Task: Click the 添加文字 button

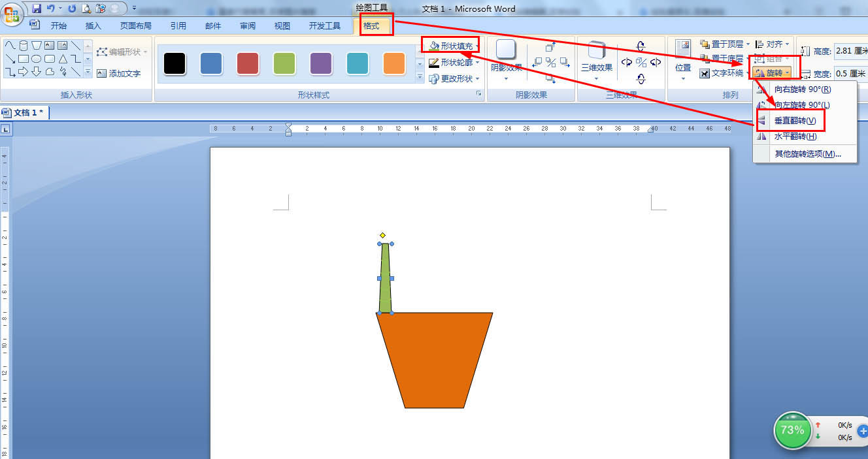Action: 118,73
